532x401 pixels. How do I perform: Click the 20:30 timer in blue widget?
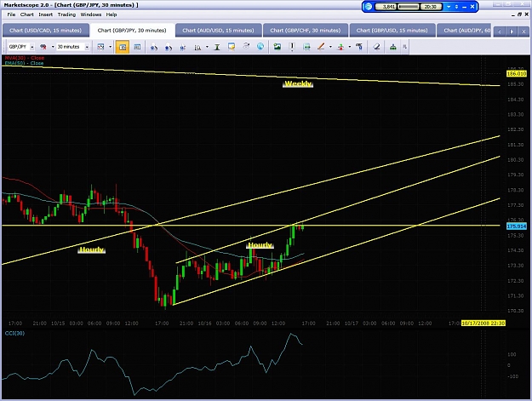(x=430, y=7)
